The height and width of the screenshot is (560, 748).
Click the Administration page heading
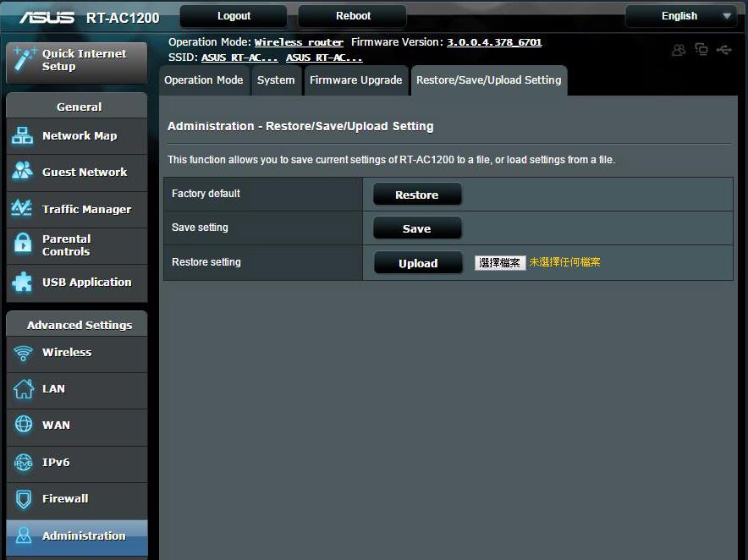[x=300, y=126]
